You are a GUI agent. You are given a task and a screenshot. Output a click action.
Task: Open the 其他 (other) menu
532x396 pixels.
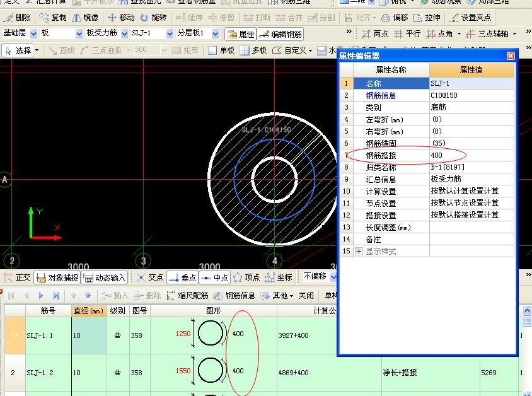click(x=277, y=296)
